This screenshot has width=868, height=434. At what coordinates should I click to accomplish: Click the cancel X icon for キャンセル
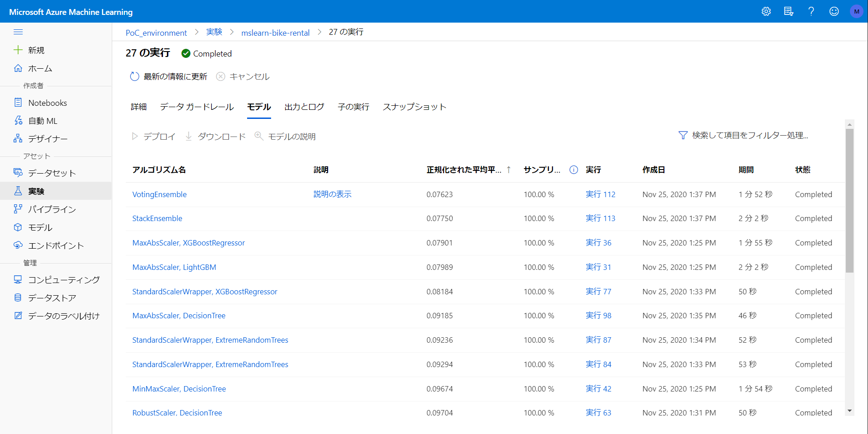click(220, 76)
